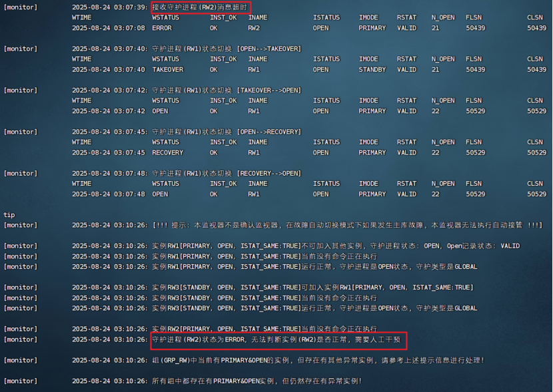553x392 pixels.
Task: Select the RSTAT header above the TAKEOVER row
Action: point(406,59)
